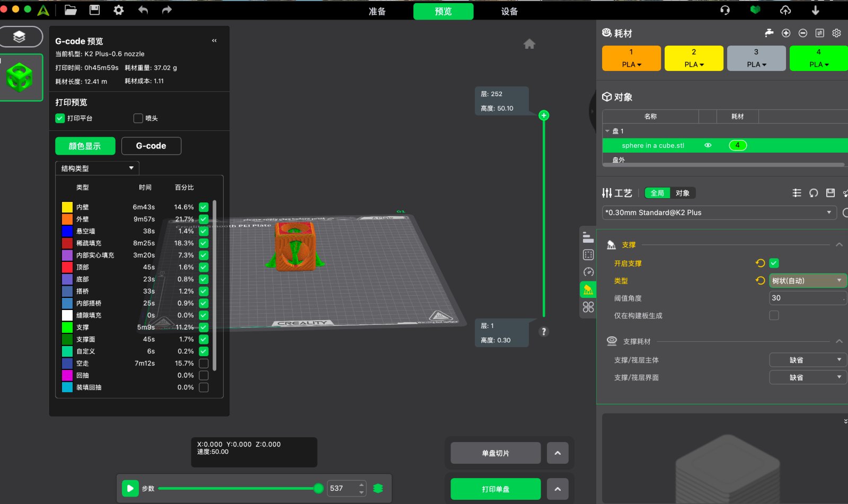Select the plate thumbnail with green cube
The image size is (848, 504).
[x=21, y=77]
